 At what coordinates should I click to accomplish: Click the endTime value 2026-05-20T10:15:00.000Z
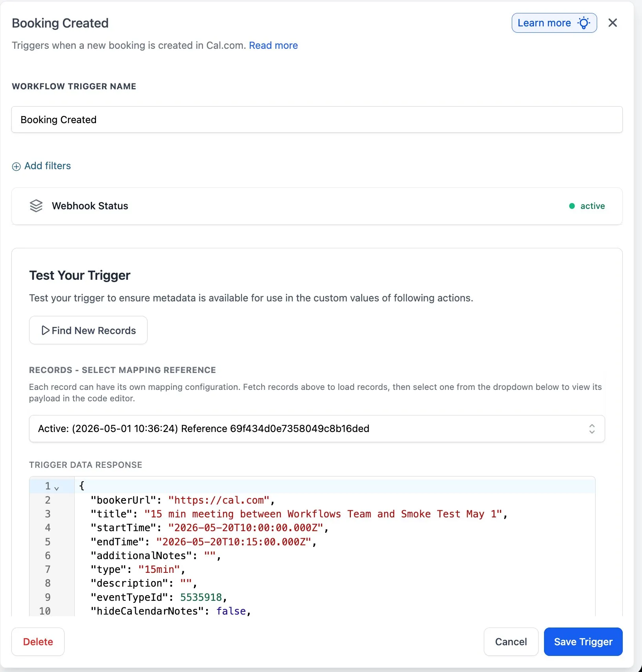click(234, 542)
